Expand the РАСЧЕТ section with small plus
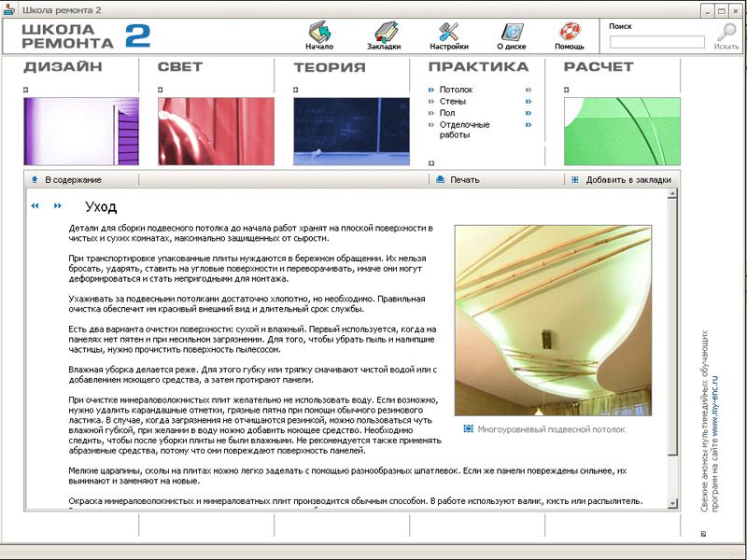Viewport: 747px width, 560px height. click(566, 90)
